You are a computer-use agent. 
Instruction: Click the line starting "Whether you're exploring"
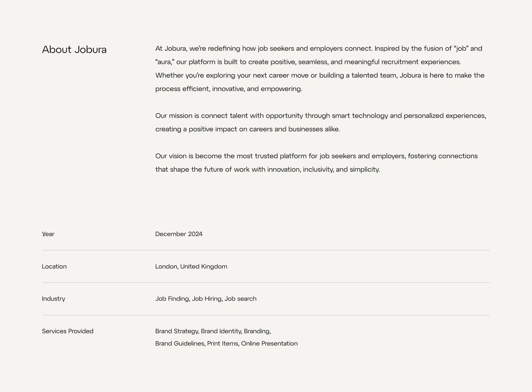pyautogui.click(x=320, y=75)
